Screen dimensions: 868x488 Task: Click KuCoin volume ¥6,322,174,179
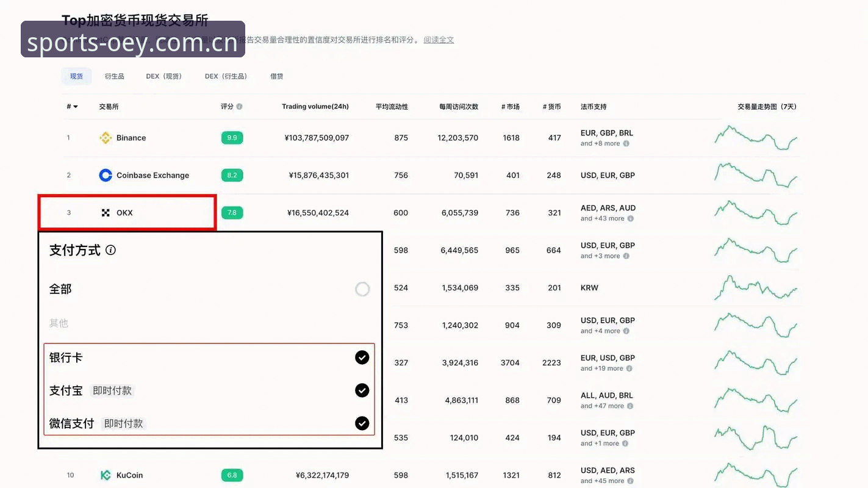tap(322, 475)
